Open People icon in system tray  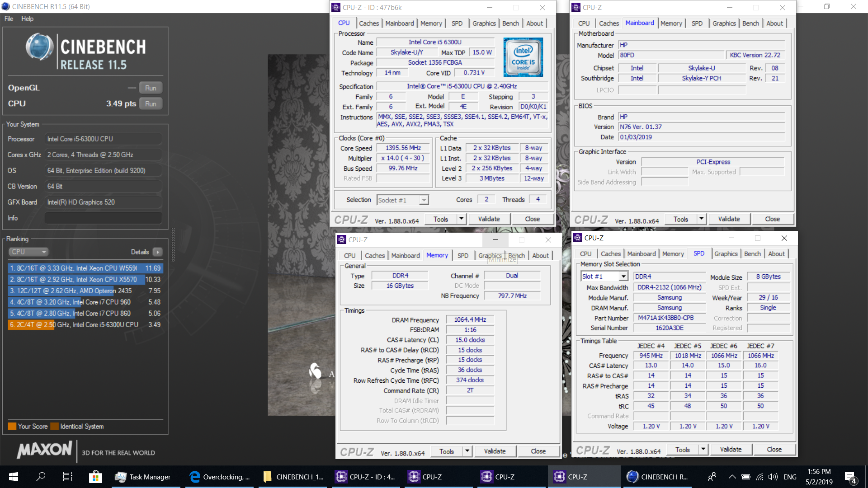click(x=712, y=477)
